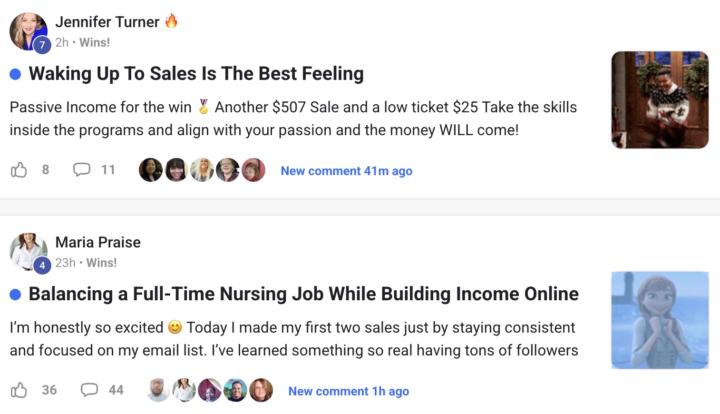Like Maria Praise's post with thumbs-up

(x=19, y=390)
